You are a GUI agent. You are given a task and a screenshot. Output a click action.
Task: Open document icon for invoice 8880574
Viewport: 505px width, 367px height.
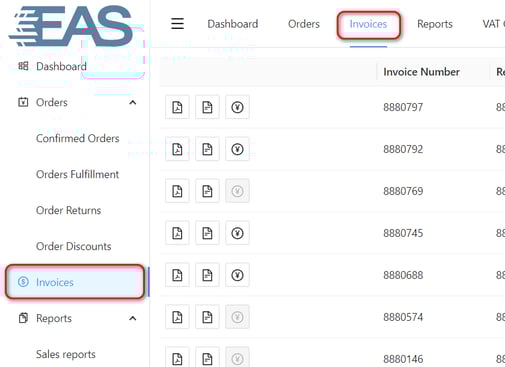[x=207, y=317]
